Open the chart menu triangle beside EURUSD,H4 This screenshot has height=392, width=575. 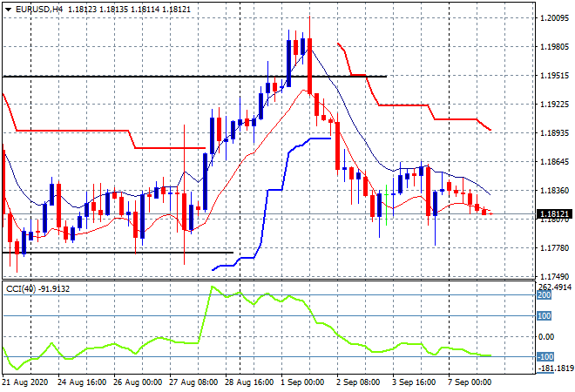point(8,10)
